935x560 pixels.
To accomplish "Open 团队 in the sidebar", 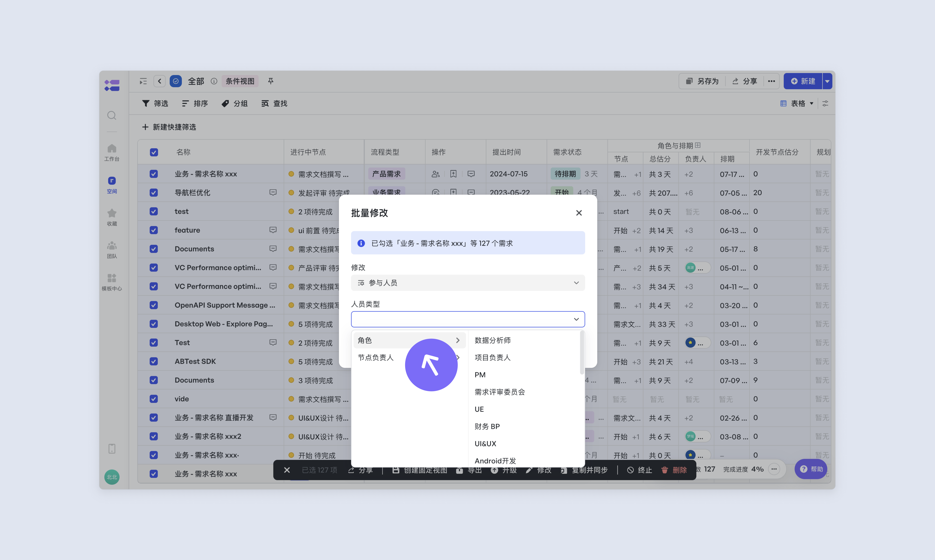I will [x=112, y=250].
